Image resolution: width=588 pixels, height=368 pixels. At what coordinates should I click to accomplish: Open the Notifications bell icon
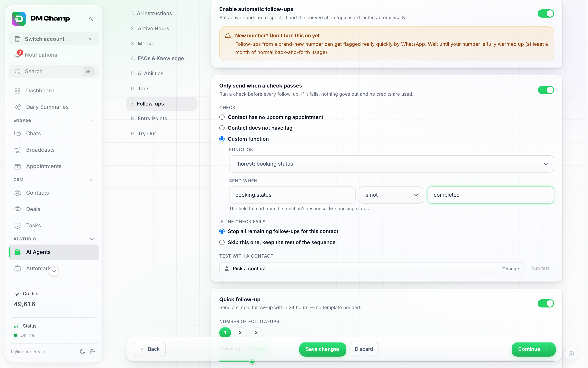point(18,55)
